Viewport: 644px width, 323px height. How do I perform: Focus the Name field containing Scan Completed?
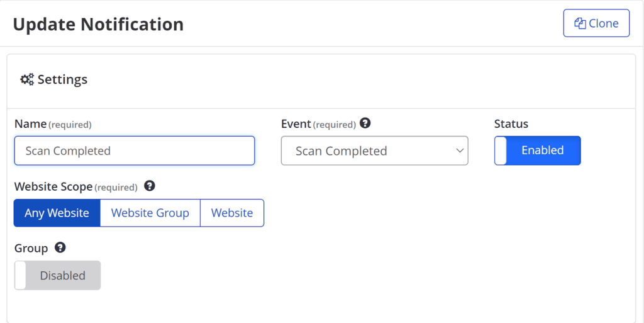click(x=134, y=151)
